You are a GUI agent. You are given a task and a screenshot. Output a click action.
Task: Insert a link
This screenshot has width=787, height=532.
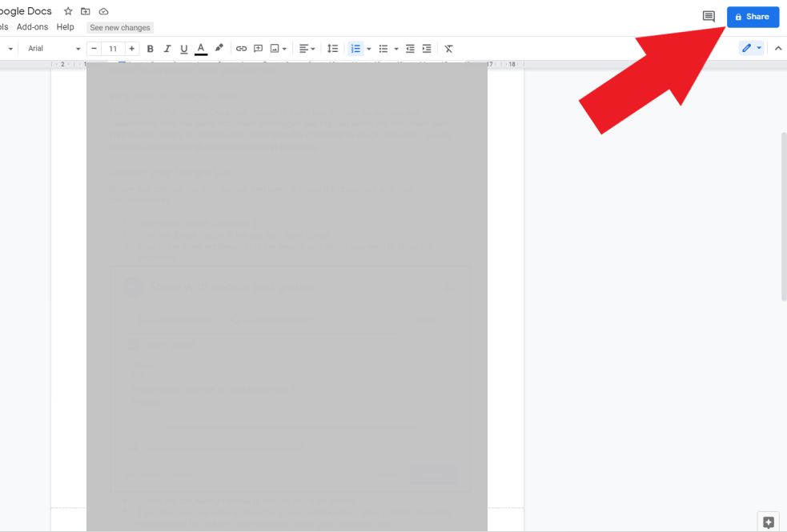[242, 48]
